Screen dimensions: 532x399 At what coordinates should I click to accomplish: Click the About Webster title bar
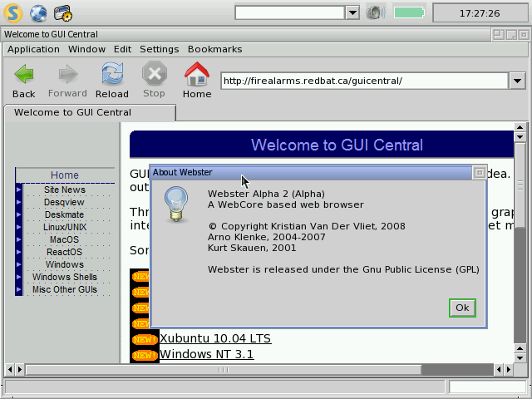coord(311,173)
